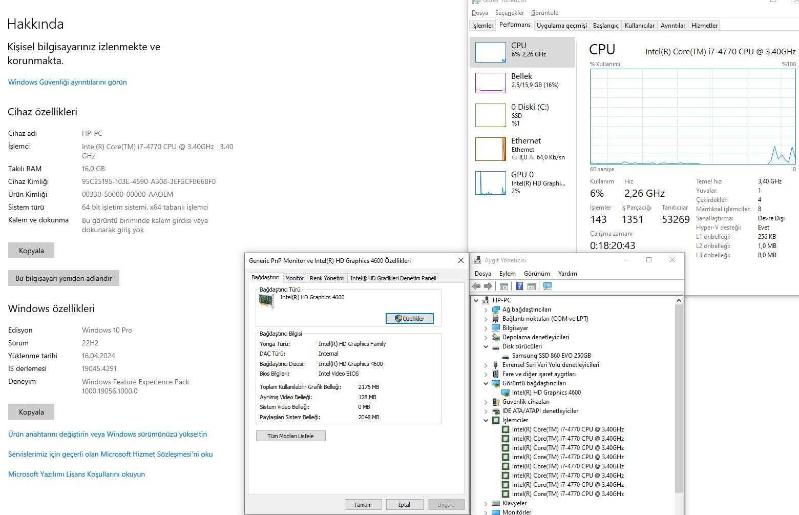Collapse the Disk sürücüleri node
The image size is (799, 515).
486,346
